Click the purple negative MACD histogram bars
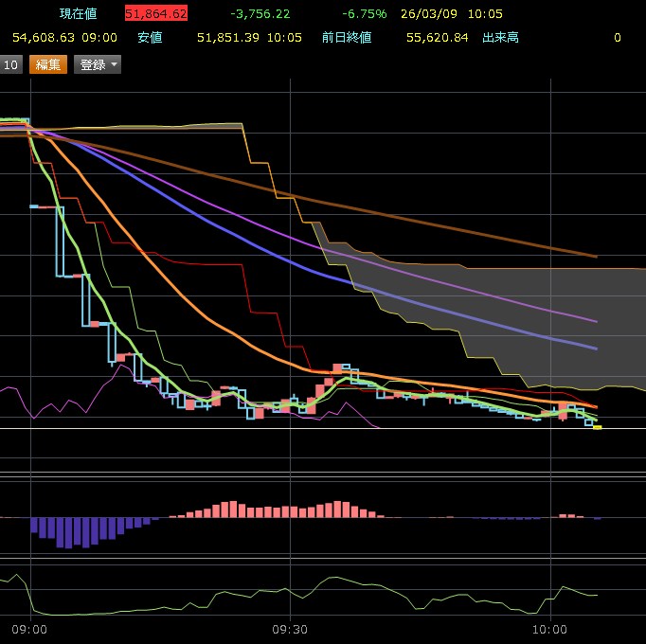Viewport: 646px width, 644px height. (66, 530)
